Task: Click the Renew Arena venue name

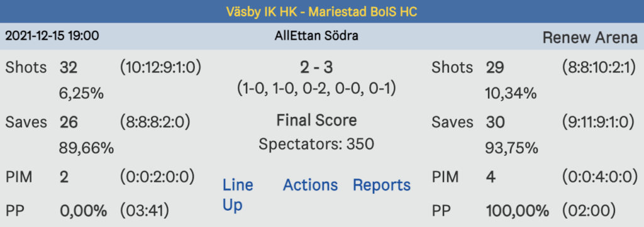Action: click(x=590, y=38)
